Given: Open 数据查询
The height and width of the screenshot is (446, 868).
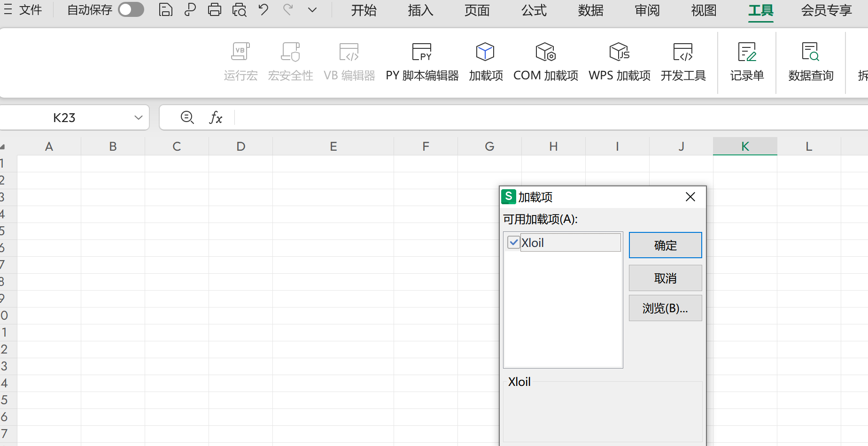Looking at the screenshot, I should pos(811,61).
